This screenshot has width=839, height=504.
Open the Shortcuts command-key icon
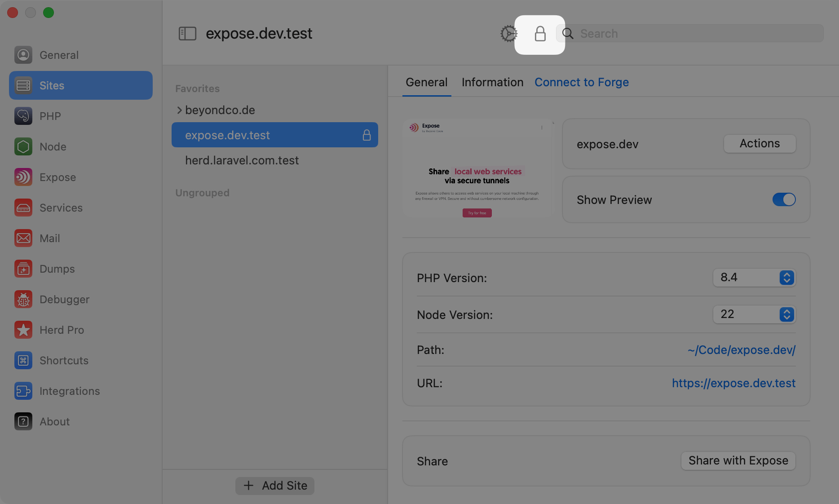(23, 360)
